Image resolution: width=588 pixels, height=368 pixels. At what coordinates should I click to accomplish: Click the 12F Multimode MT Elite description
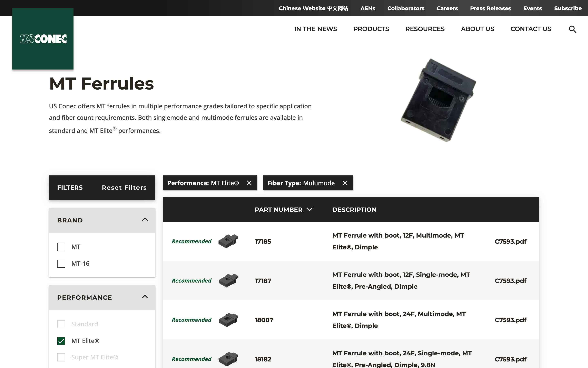click(x=398, y=241)
